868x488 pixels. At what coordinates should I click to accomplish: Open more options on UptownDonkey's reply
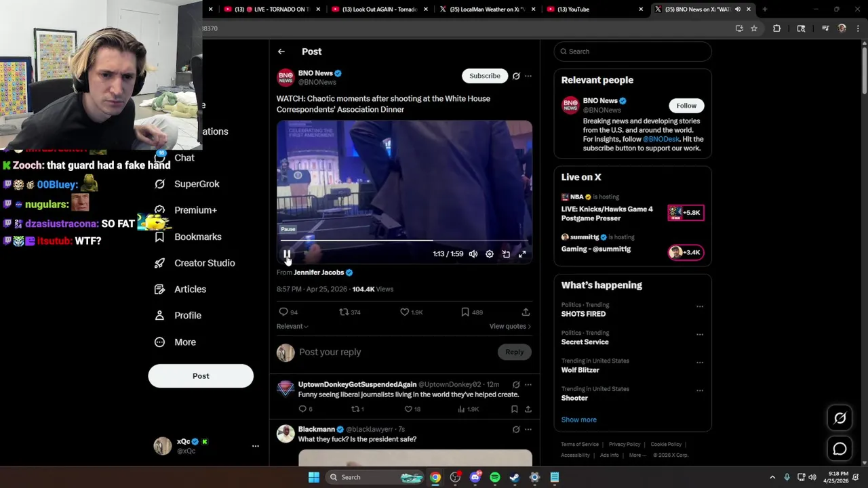click(x=528, y=384)
